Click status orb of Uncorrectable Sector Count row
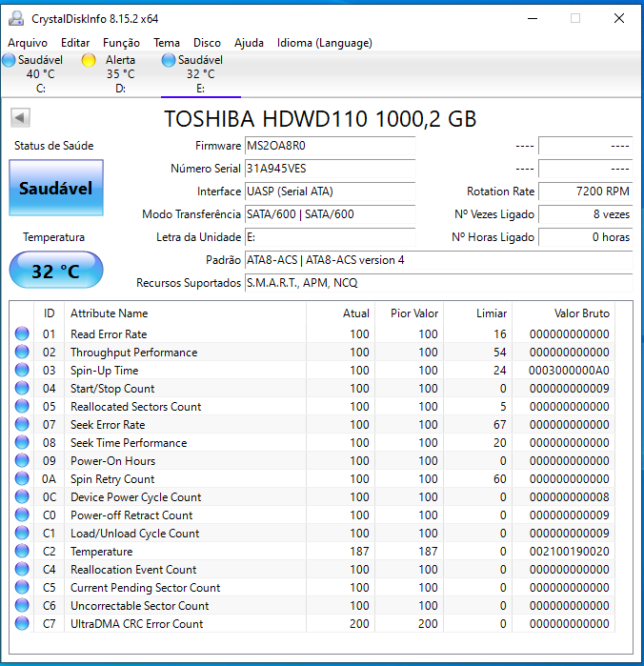 tap(22, 605)
